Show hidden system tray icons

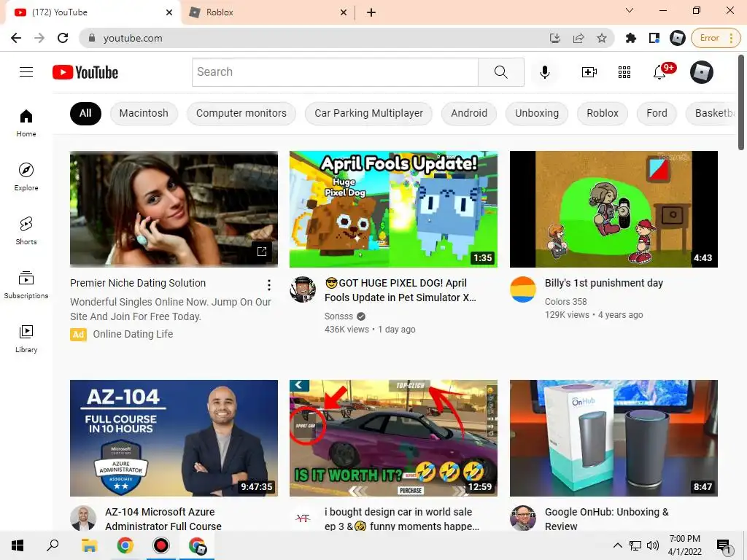(x=617, y=545)
